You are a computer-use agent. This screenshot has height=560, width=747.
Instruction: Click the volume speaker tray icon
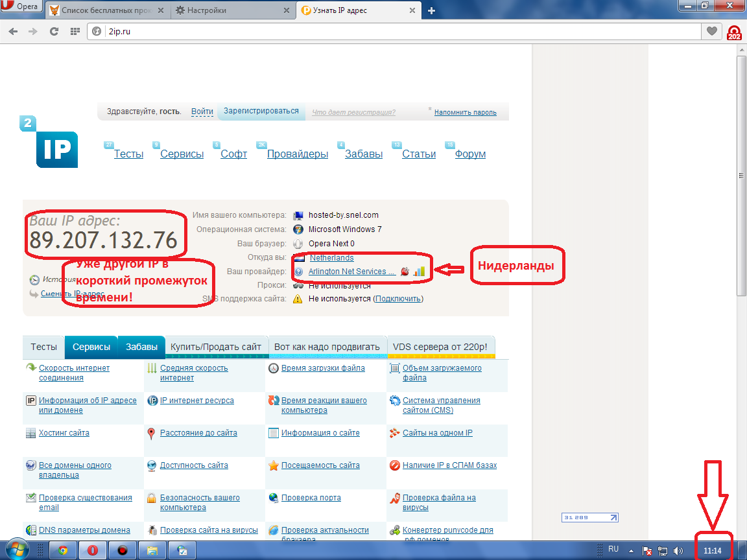tap(678, 551)
